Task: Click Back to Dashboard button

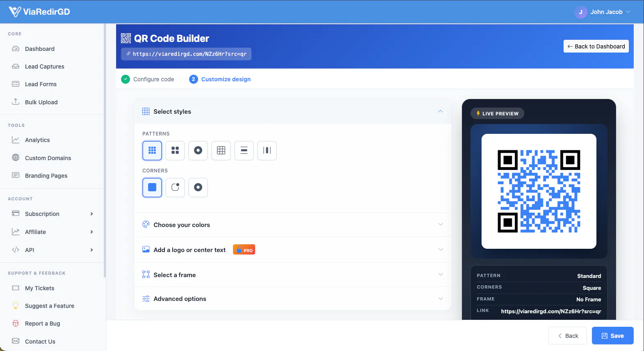Action: (x=596, y=46)
